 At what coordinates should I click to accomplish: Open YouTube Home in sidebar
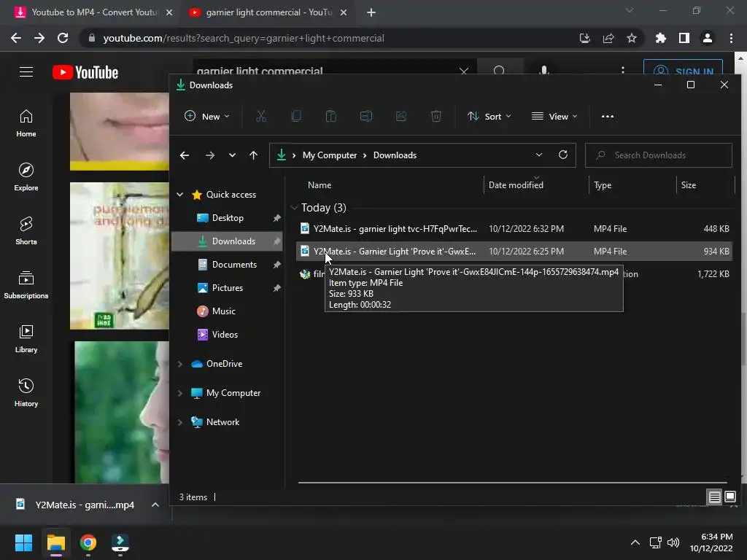pyautogui.click(x=26, y=123)
